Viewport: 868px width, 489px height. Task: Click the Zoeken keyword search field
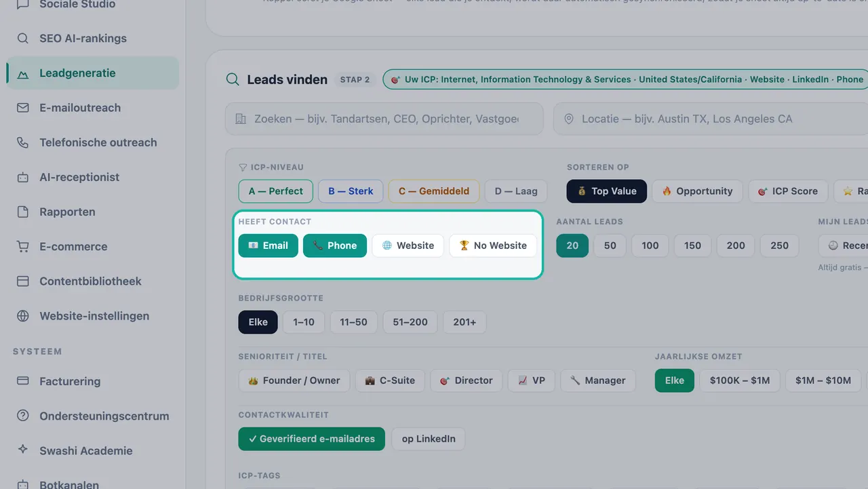[x=384, y=119]
